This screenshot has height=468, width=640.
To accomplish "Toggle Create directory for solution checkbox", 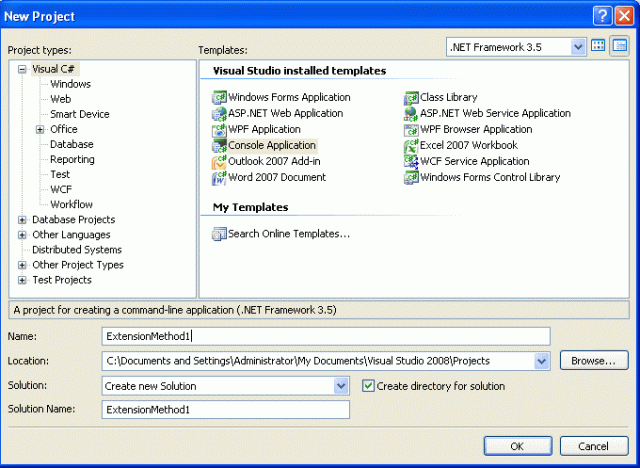I will pos(368,386).
